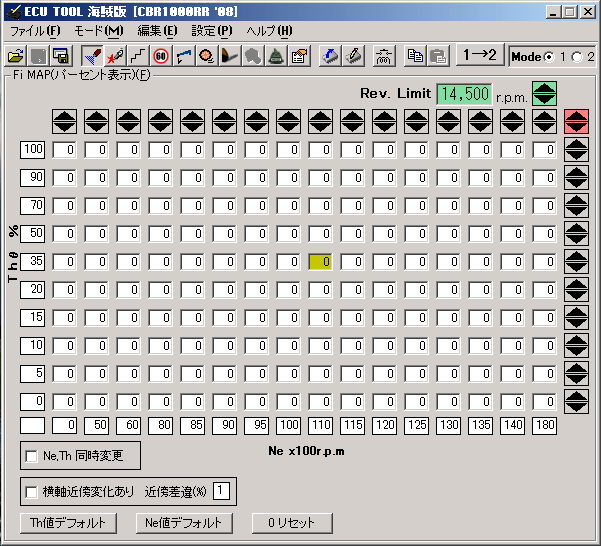This screenshot has width=601, height=546.
Task: Click the Ne値デフォルト button
Action: click(x=184, y=523)
